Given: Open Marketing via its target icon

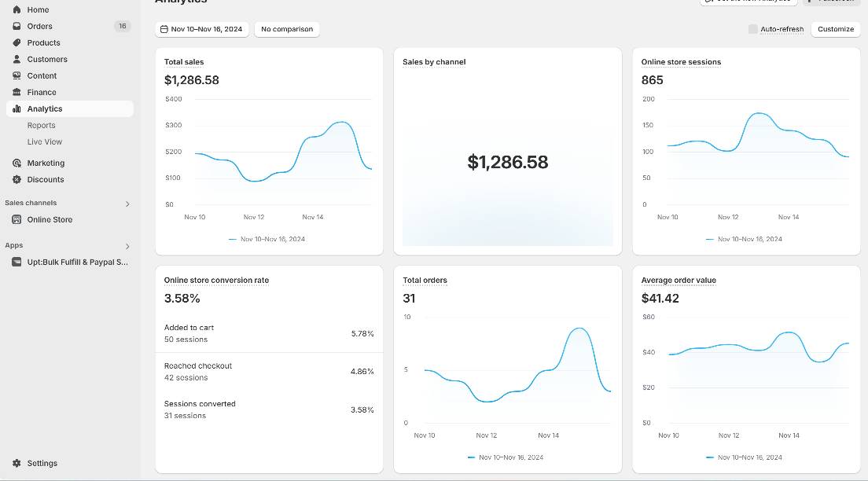Looking at the screenshot, I should (x=17, y=163).
